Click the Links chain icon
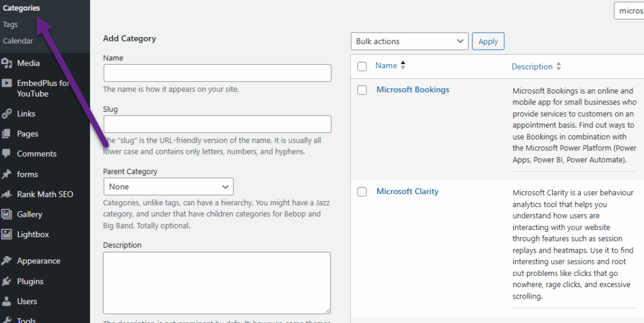 click(7, 114)
